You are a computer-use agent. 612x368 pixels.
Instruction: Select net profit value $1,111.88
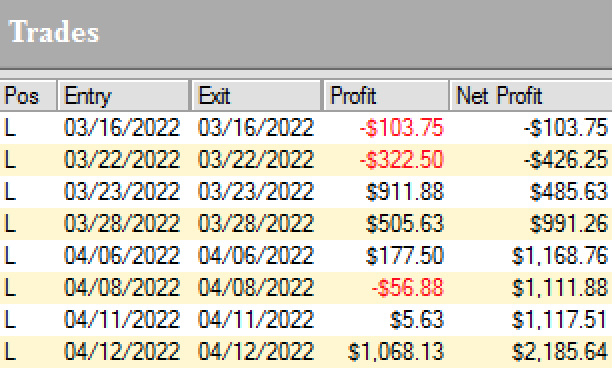(560, 288)
